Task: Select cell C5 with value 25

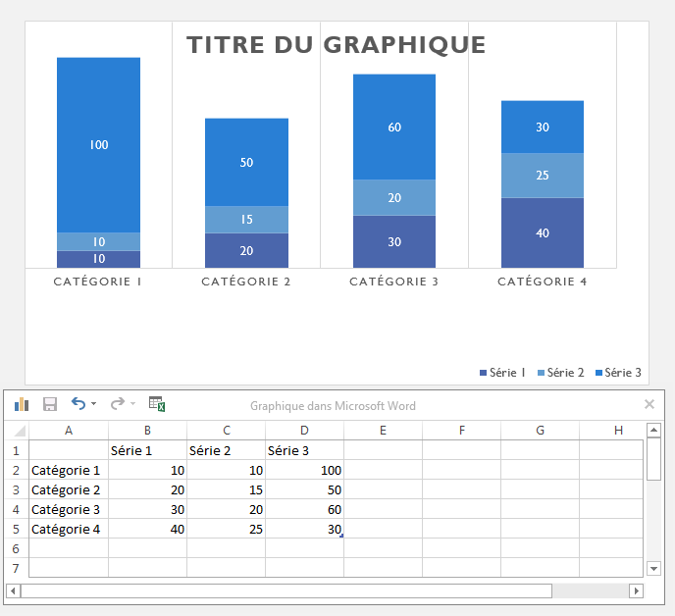Action: click(x=226, y=529)
